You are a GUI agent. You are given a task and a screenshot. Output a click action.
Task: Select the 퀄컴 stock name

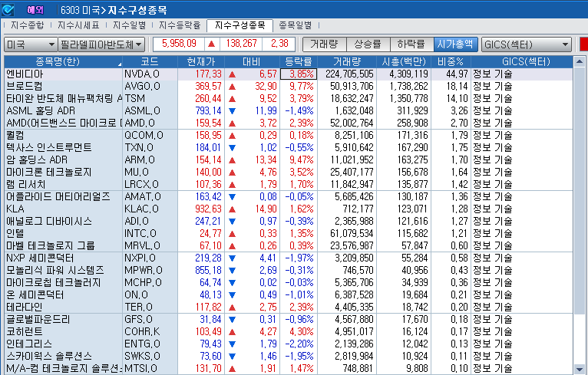click(15, 135)
